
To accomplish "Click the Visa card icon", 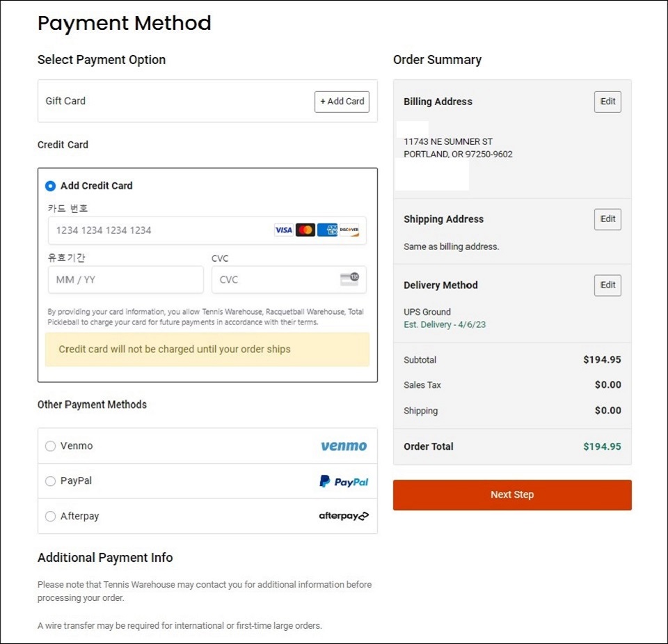I will [283, 230].
